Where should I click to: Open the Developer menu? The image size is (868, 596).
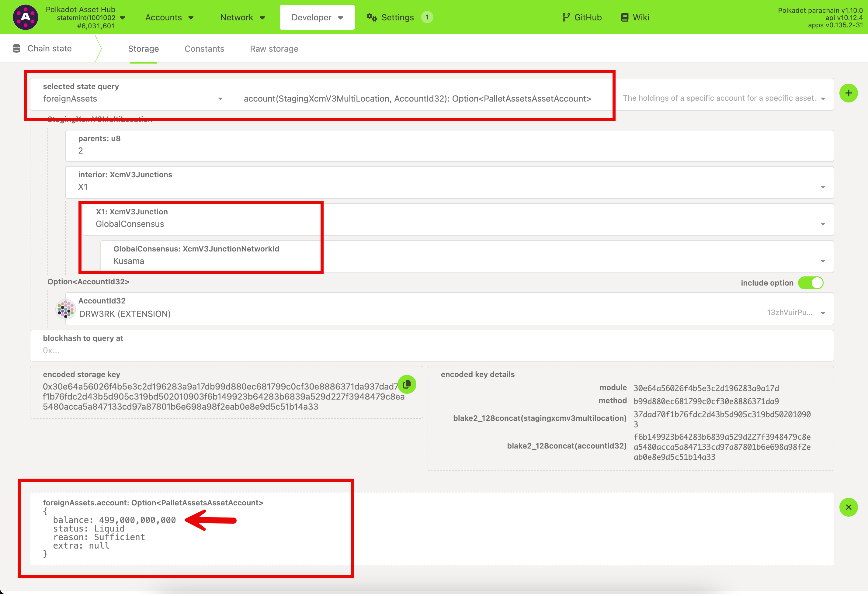[x=317, y=17]
